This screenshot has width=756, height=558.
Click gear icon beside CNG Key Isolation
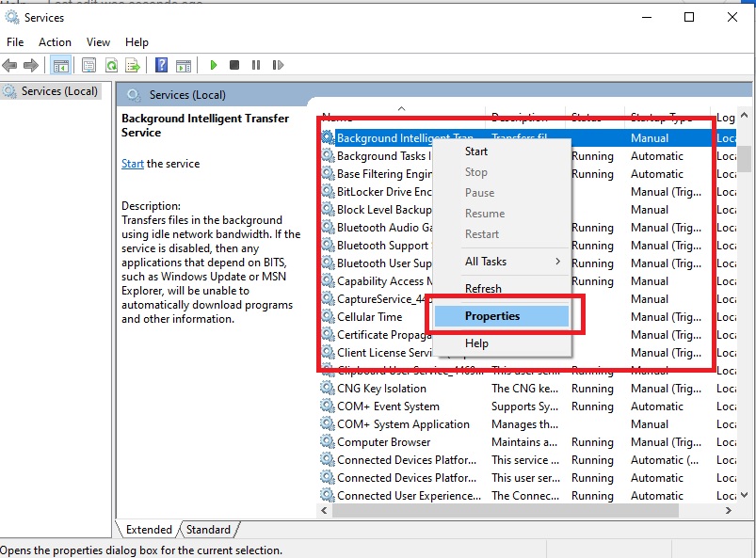(328, 388)
